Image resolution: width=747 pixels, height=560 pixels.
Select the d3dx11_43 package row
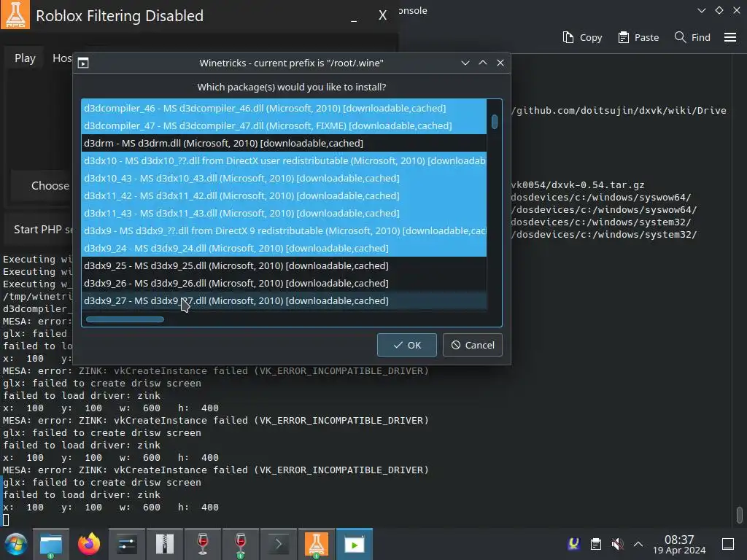point(284,213)
